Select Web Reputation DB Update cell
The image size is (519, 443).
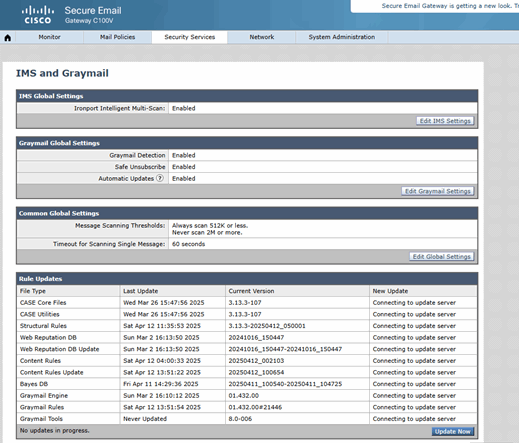pos(60,349)
